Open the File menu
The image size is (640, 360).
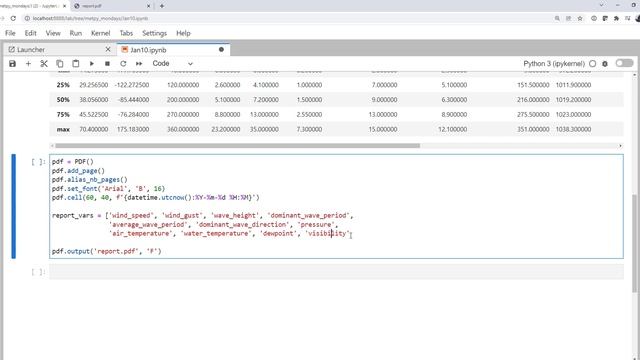tap(10, 33)
